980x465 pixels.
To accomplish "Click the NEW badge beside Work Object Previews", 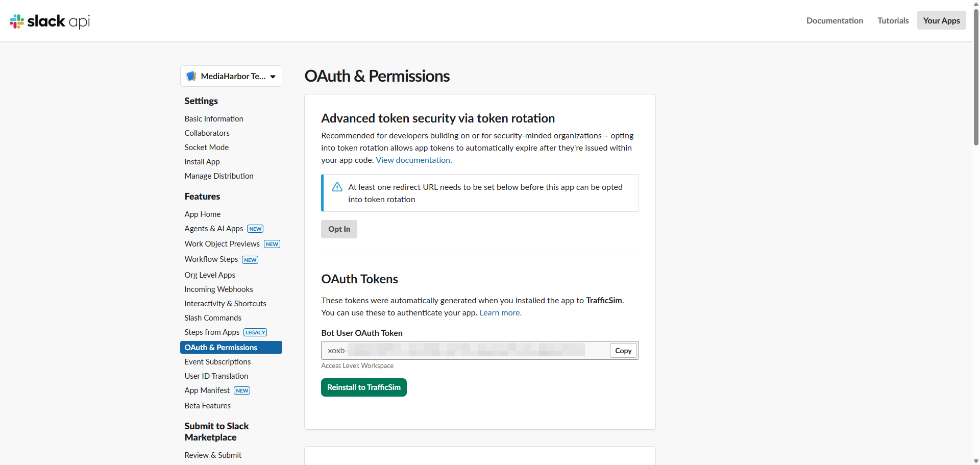I will click(x=272, y=244).
